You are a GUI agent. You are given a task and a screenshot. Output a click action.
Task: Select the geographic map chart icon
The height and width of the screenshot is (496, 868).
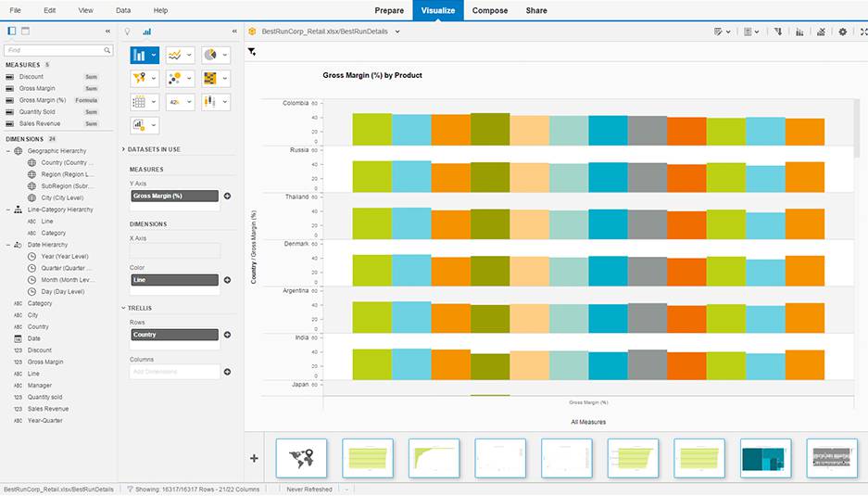click(x=140, y=79)
